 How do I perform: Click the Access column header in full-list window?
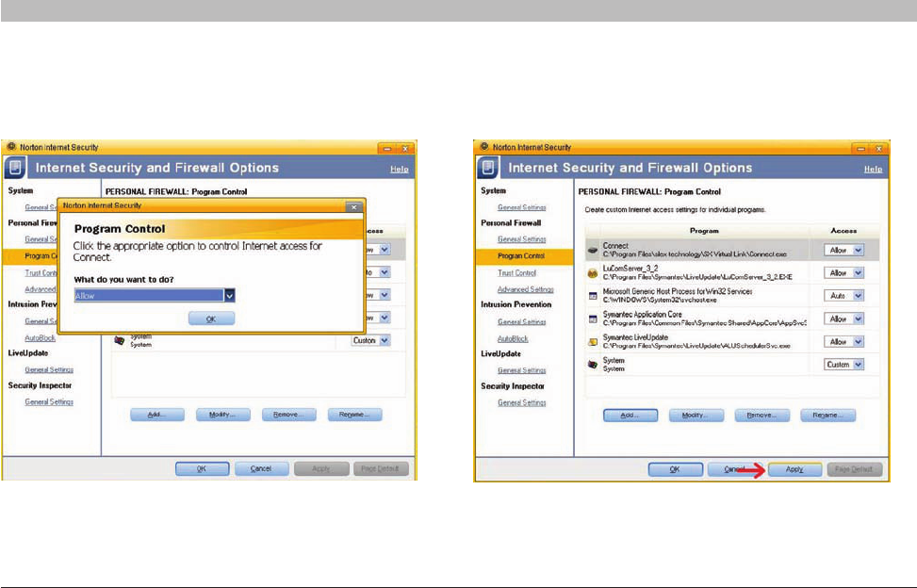coord(843,231)
